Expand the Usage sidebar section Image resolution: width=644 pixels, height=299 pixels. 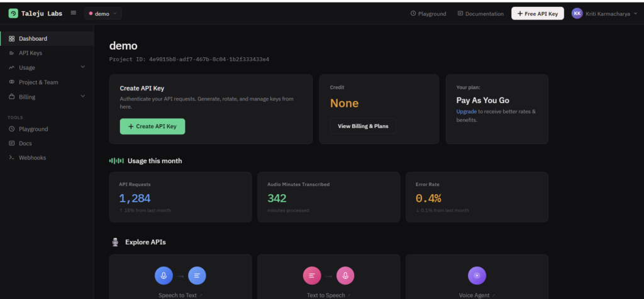pos(82,67)
